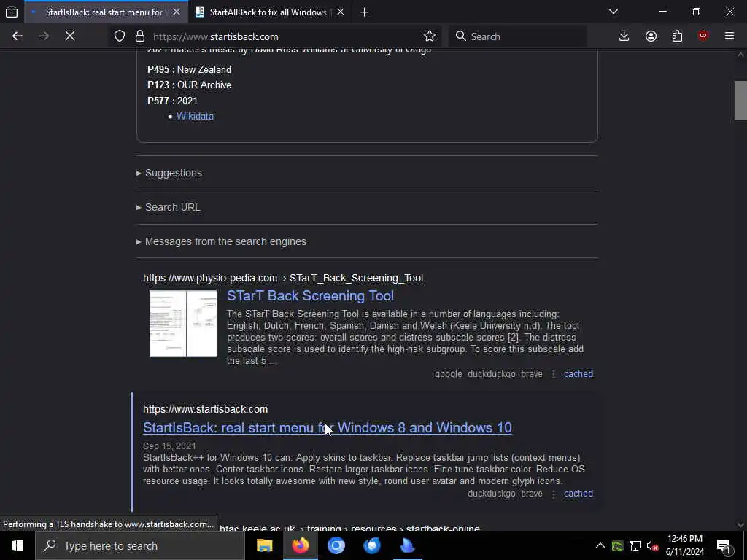747x560 pixels.
Task: Expand the Suggestions section
Action: pyautogui.click(x=173, y=173)
